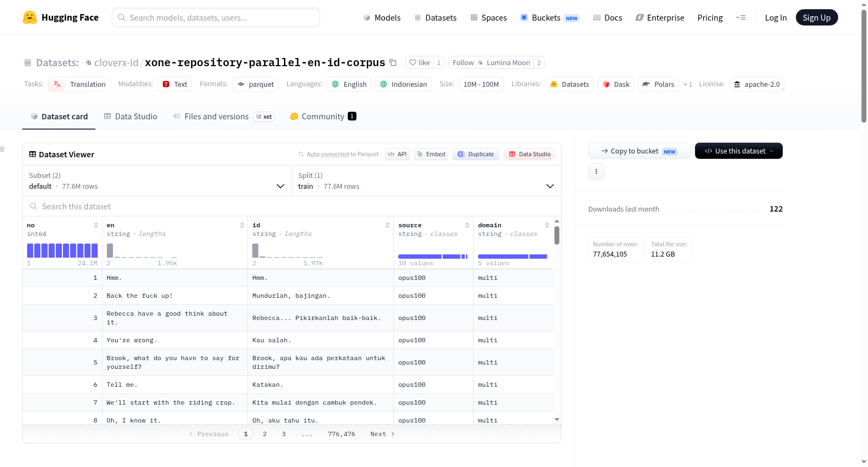Click the xet storage badge

click(264, 117)
